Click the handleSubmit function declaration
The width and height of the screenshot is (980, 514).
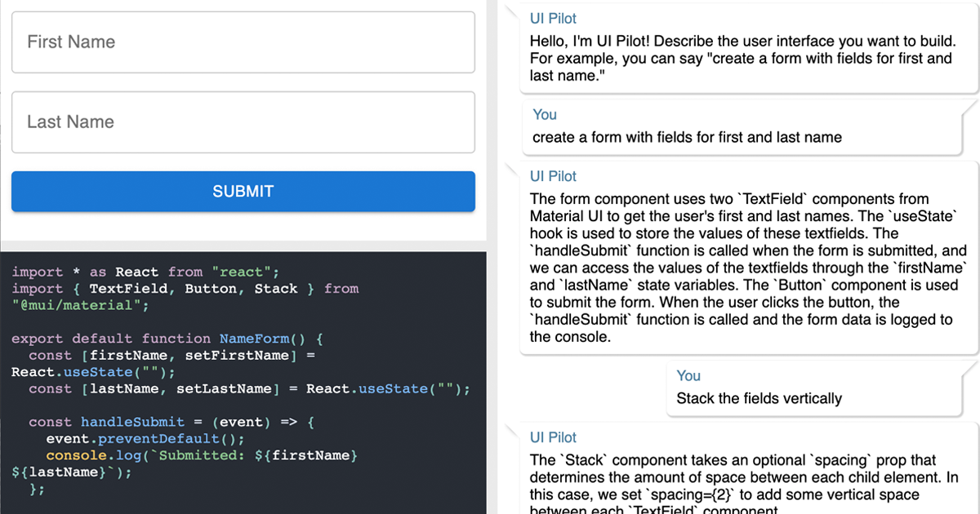point(171,422)
